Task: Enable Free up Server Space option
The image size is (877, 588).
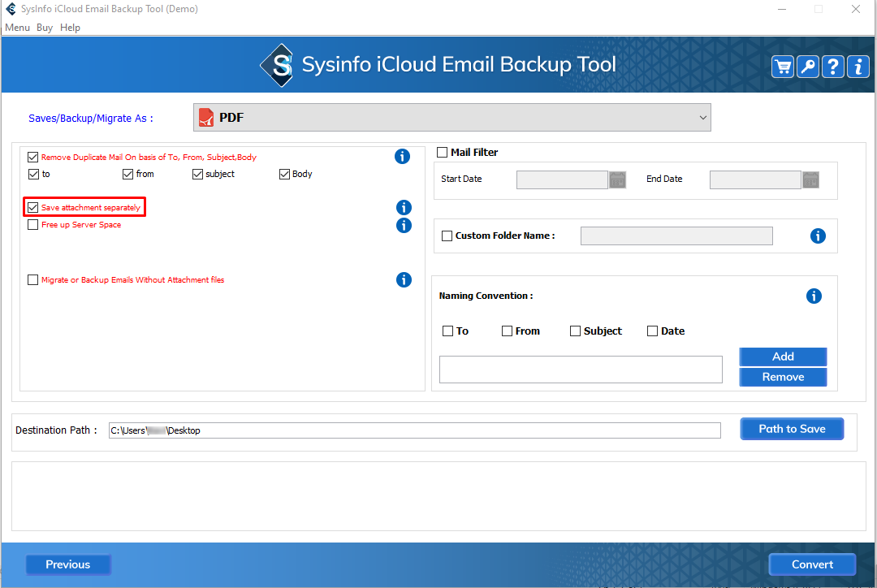Action: (x=33, y=225)
